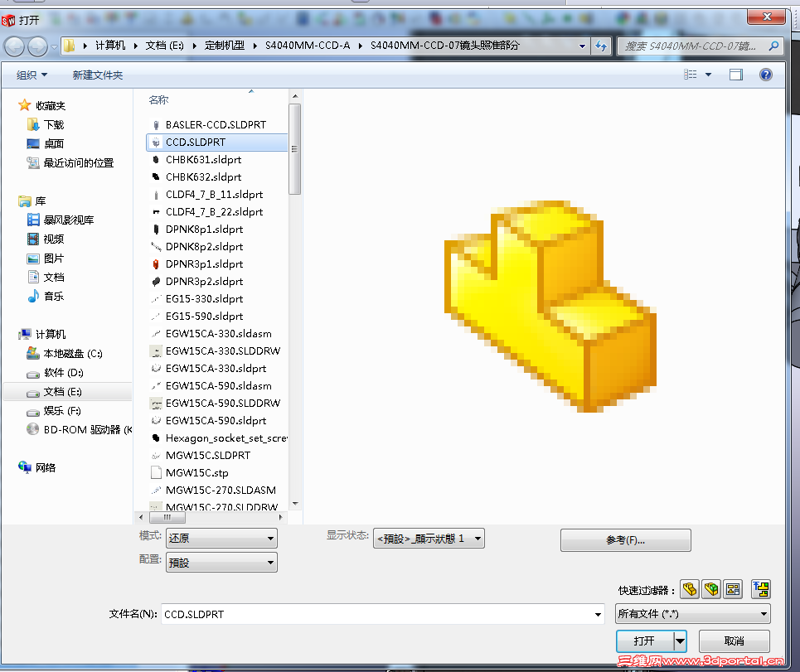
Task: Select Computer (计算机) in navigation pane
Action: [41, 335]
